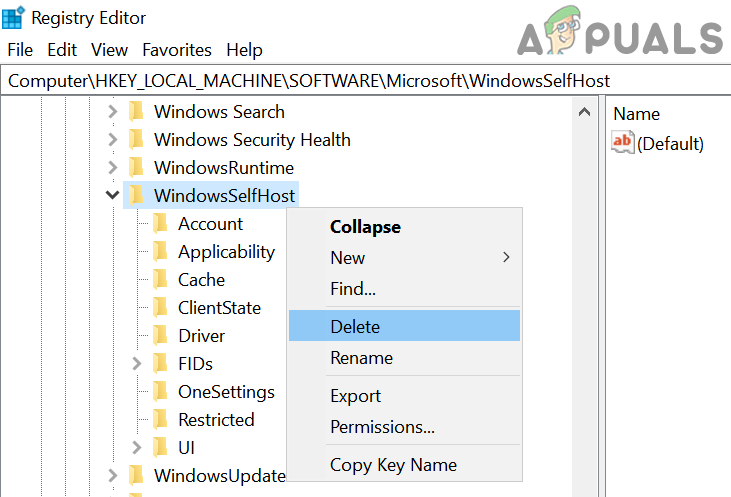
Task: Select the FIDs subkey label
Action: click(x=195, y=364)
